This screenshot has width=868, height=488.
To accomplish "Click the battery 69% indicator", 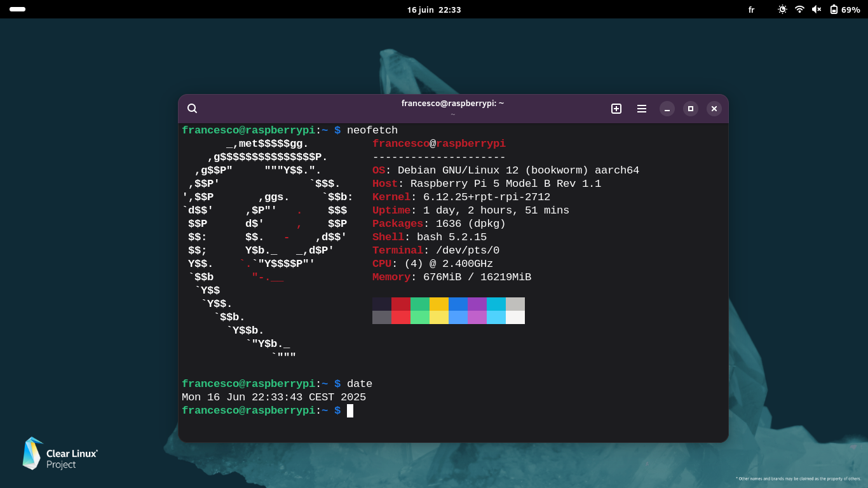I will coord(844,10).
